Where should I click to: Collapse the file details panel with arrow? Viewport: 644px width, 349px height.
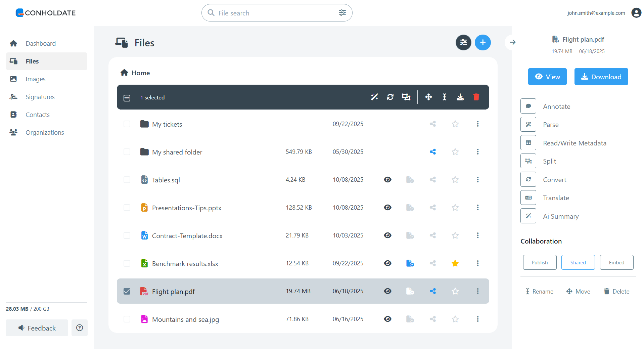(x=512, y=42)
